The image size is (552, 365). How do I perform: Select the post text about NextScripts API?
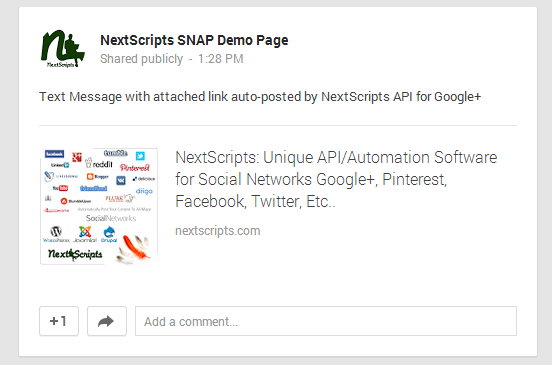(260, 96)
